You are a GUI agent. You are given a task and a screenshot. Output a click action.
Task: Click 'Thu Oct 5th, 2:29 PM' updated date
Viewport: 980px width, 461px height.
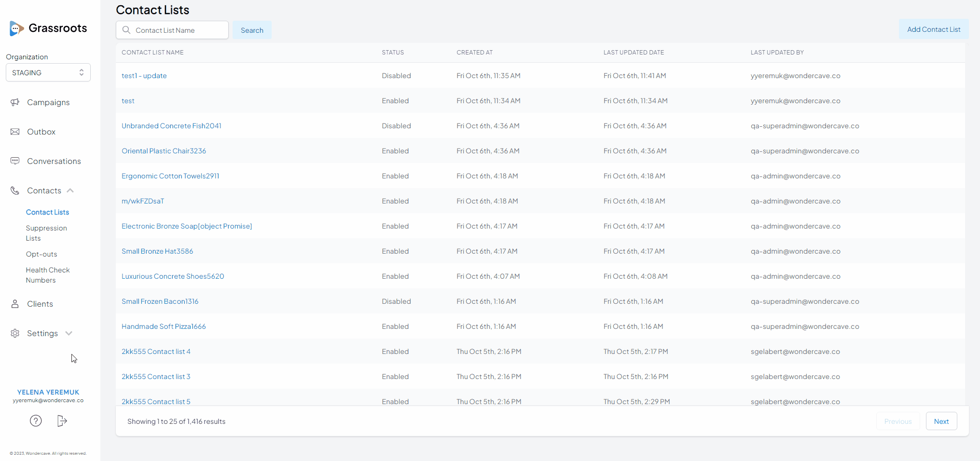[636, 402]
